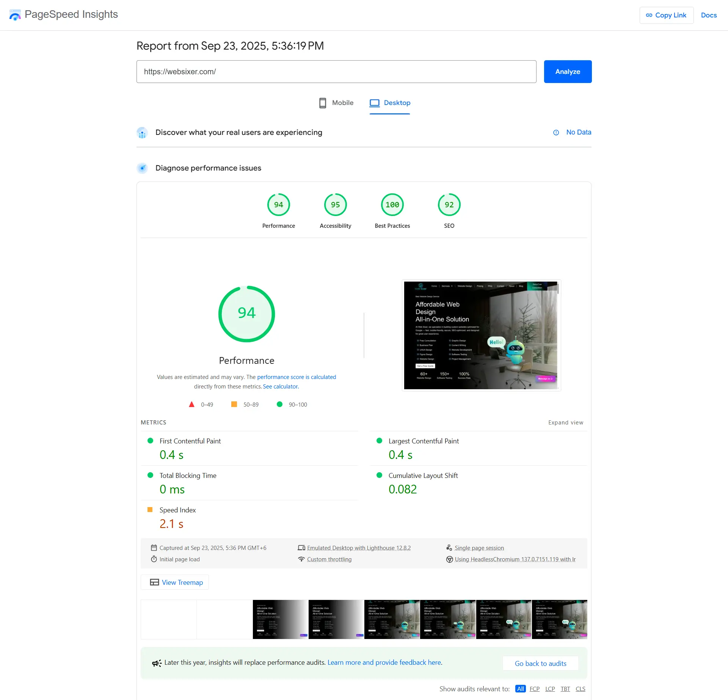
Task: Filter audits to FCP only
Action: point(535,689)
